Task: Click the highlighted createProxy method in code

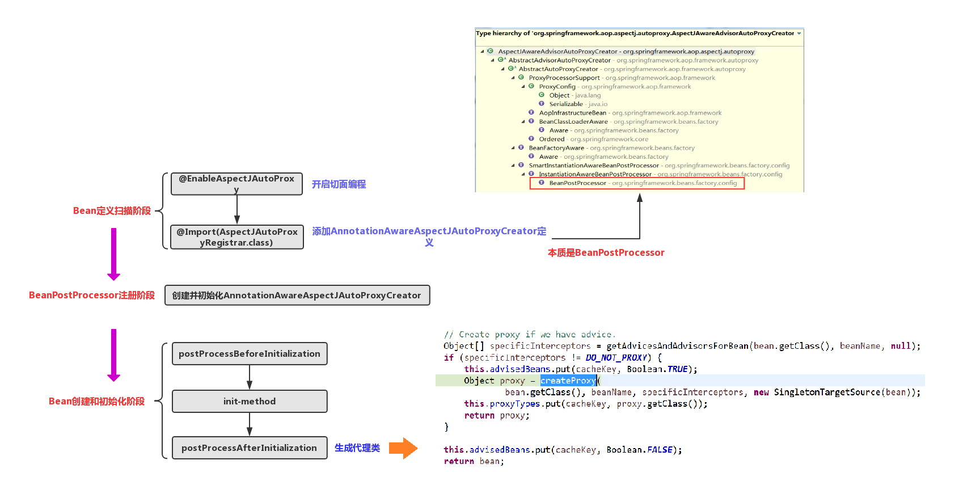Action: 568,381
